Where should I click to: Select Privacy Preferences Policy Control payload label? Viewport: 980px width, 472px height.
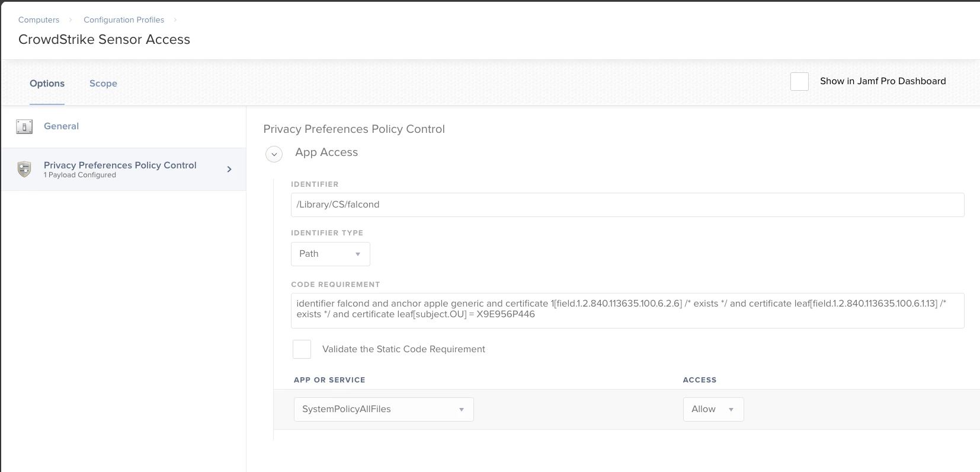point(120,165)
